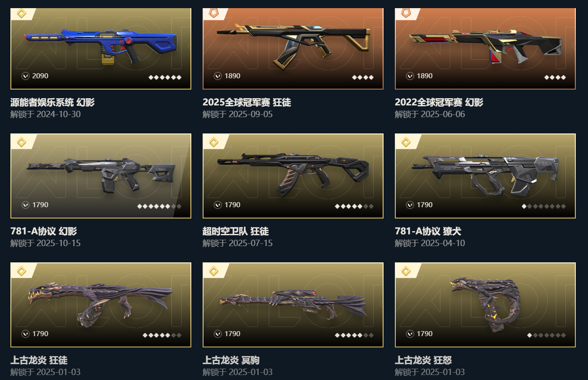The height and width of the screenshot is (380, 588).
Task: Click the upgrade level diamonds on 781-A协议 獠犬
Action: pyautogui.click(x=544, y=206)
